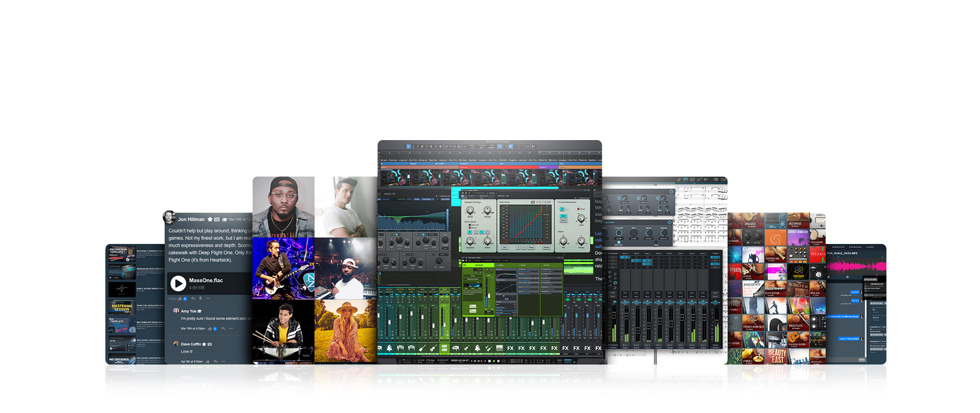Image resolution: width=980 pixels, height=413 pixels.
Task: Select the woman in hat artist photo
Action: pyautogui.click(x=345, y=331)
